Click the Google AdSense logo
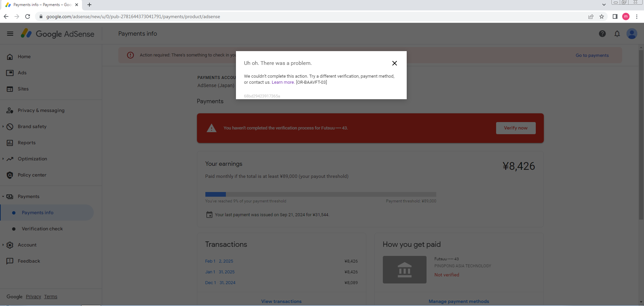The width and height of the screenshot is (644, 306). point(57,34)
